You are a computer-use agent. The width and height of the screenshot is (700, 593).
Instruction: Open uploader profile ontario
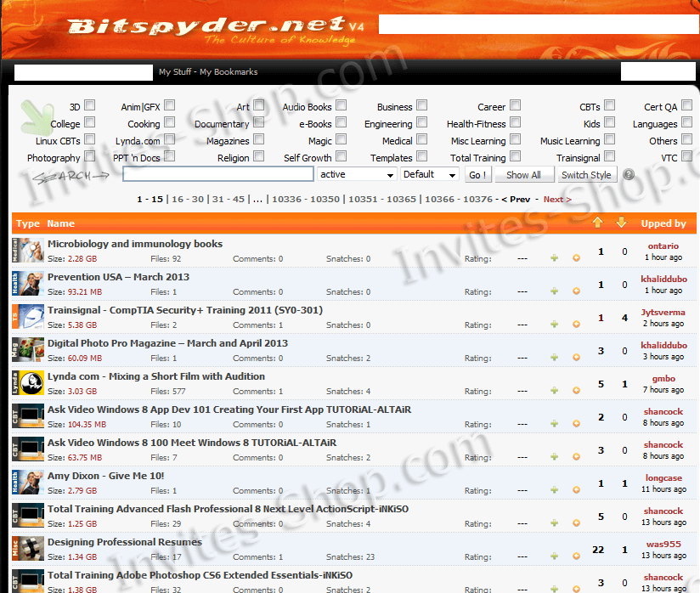point(663,246)
